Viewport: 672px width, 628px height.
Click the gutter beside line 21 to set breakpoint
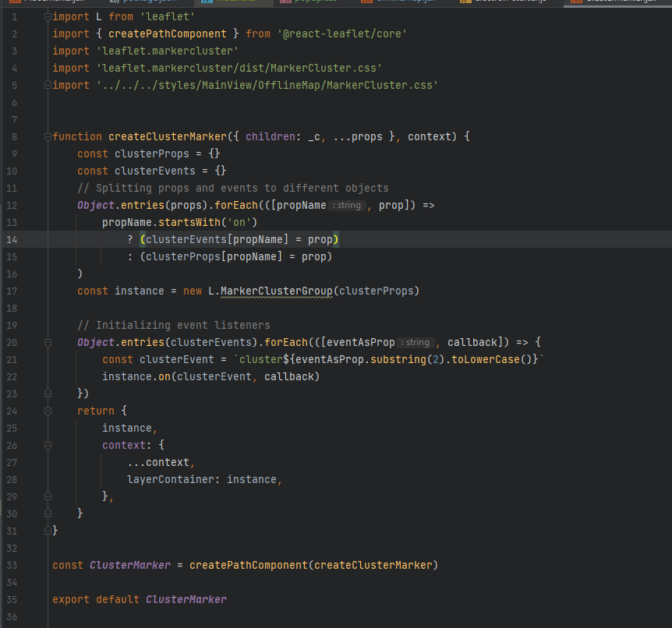point(31,359)
